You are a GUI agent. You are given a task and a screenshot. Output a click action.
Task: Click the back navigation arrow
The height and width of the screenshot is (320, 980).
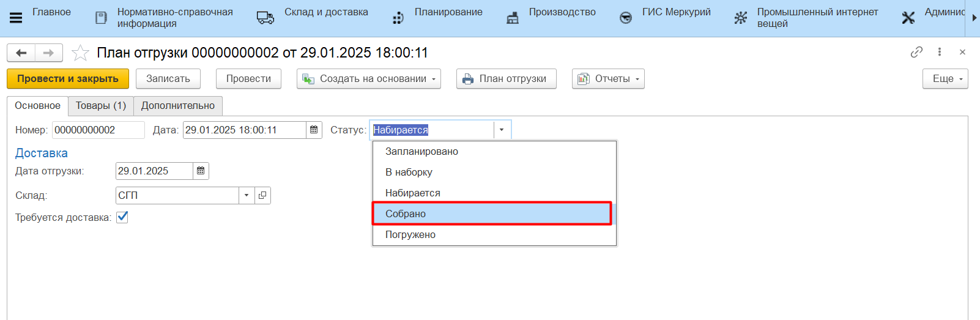21,53
